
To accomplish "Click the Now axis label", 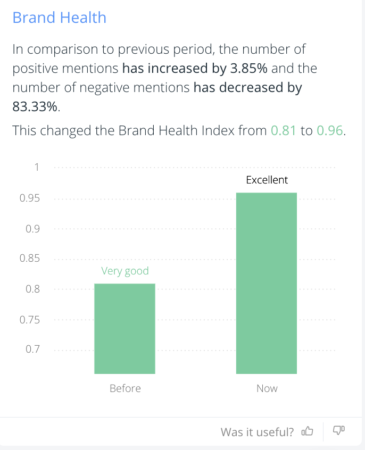I will coord(267,388).
